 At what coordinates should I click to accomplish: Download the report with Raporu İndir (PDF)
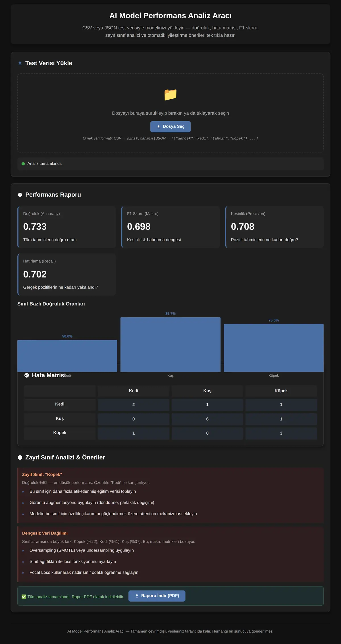[157, 596]
